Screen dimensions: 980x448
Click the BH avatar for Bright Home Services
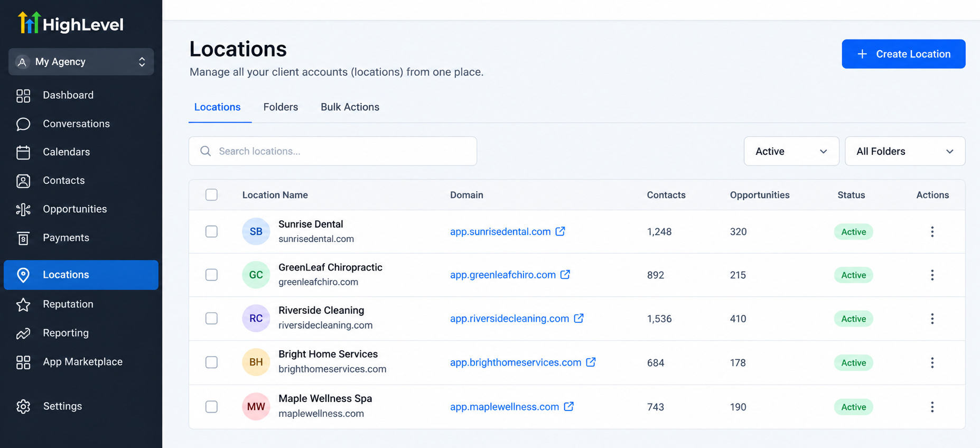pos(256,362)
